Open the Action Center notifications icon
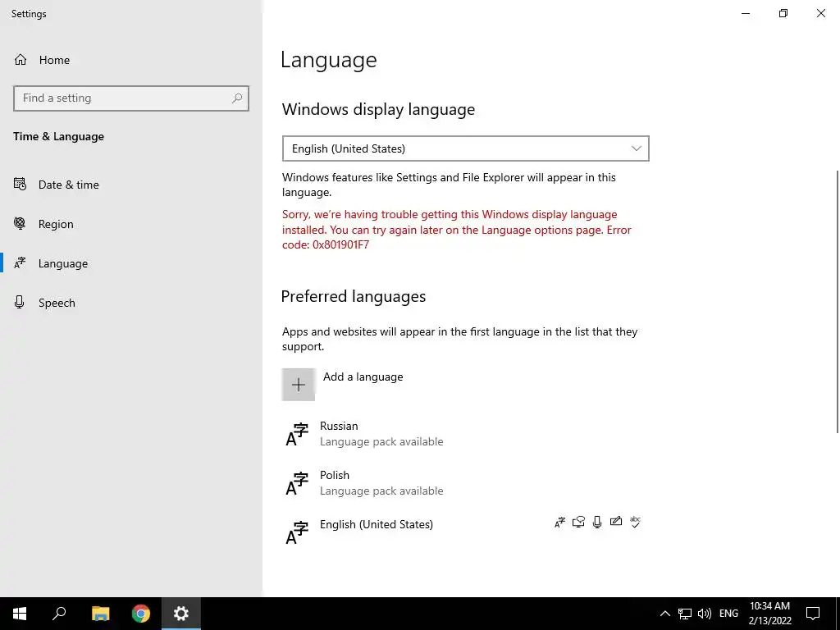Image resolution: width=840 pixels, height=630 pixels. click(813, 614)
